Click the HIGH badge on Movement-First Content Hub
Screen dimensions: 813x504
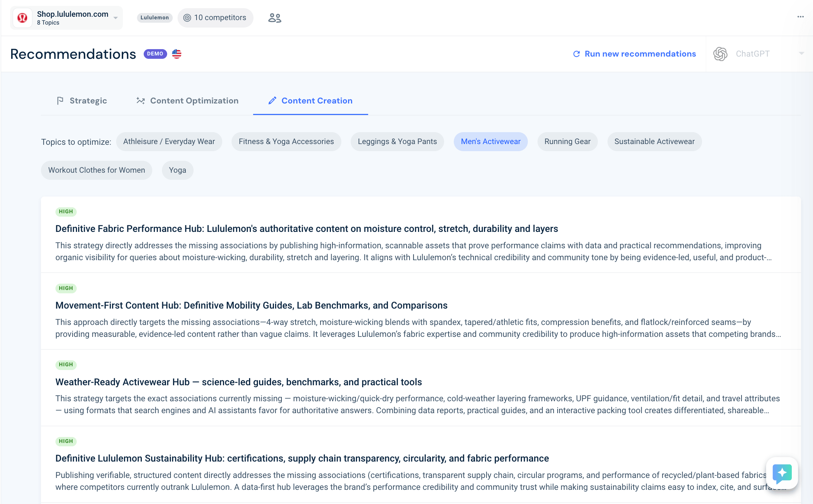point(66,288)
